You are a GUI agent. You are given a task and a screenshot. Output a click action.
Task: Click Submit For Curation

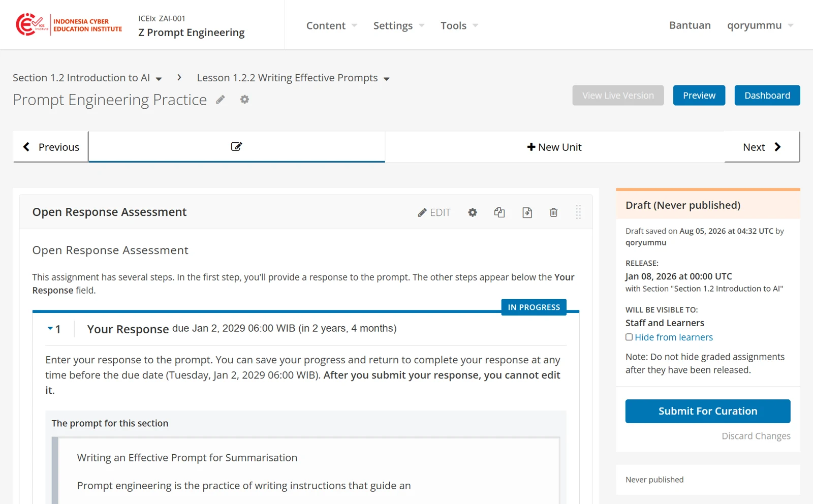pyautogui.click(x=708, y=411)
